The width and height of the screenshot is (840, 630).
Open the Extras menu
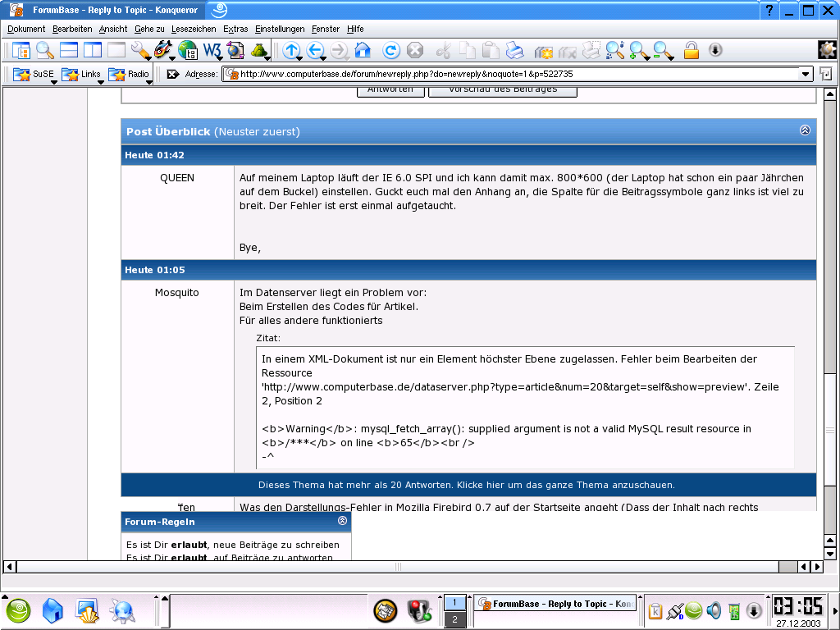(x=235, y=29)
